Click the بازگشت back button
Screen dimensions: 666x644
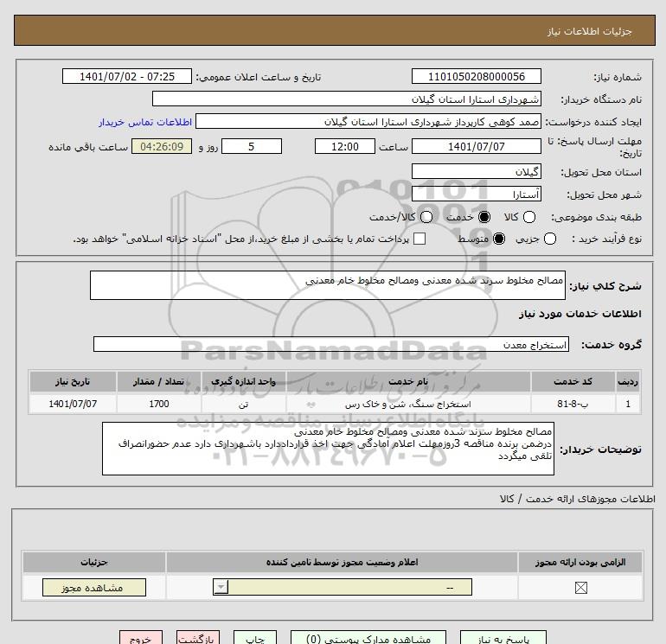click(x=198, y=638)
